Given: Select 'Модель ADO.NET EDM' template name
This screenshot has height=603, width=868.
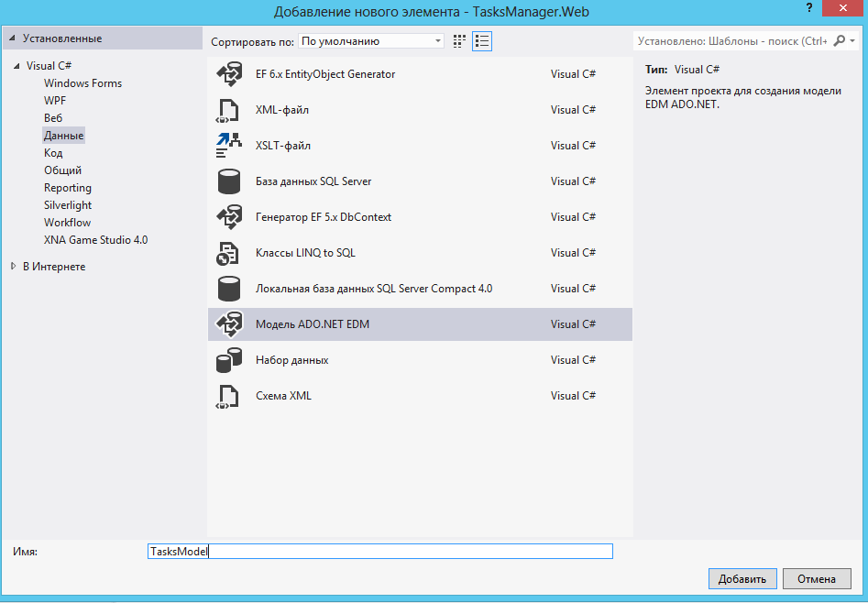Looking at the screenshot, I should [x=313, y=324].
